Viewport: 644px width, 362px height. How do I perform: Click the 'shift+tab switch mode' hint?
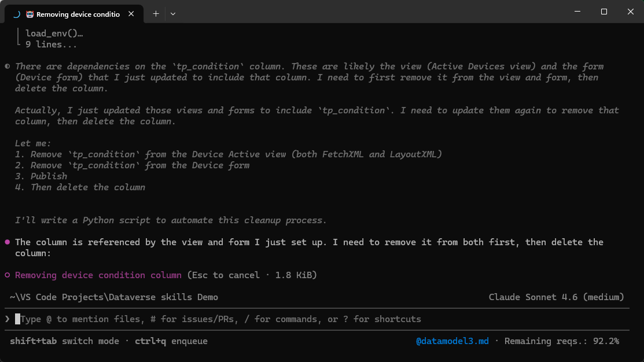click(x=64, y=341)
